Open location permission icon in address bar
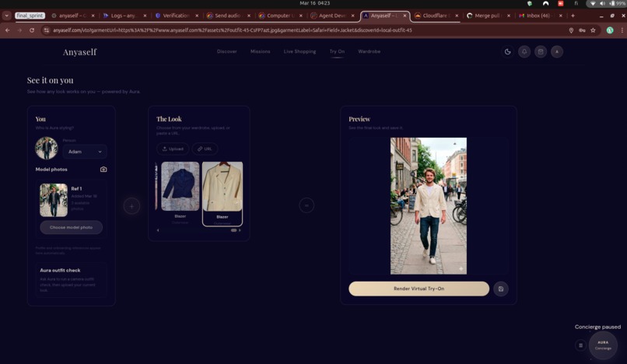This screenshot has width=627, height=364. point(571,30)
